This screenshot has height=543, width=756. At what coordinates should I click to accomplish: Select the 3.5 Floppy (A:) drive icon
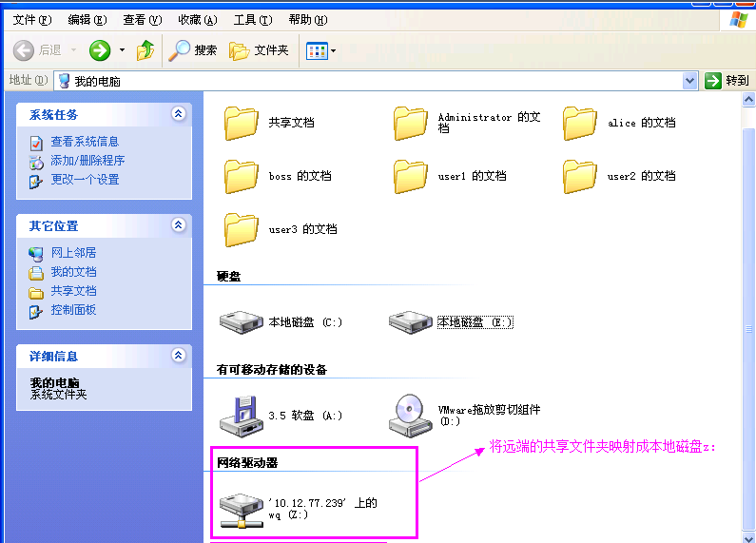(242, 414)
